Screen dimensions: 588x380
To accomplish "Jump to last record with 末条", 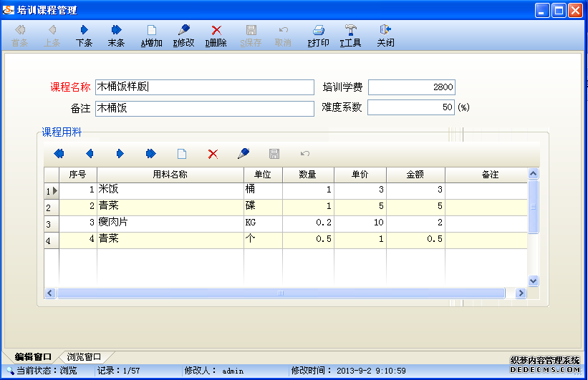I will 116,31.
